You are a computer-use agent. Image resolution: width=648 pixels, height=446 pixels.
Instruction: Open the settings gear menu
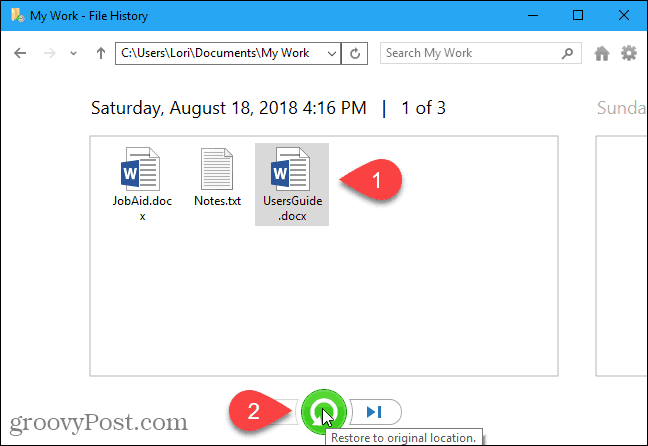click(x=629, y=53)
